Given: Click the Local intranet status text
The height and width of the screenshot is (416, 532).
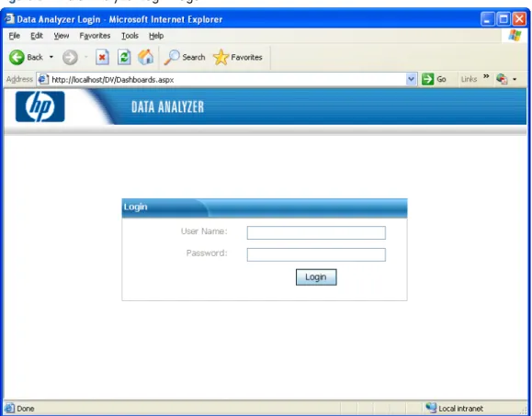Looking at the screenshot, I should click(460, 409).
